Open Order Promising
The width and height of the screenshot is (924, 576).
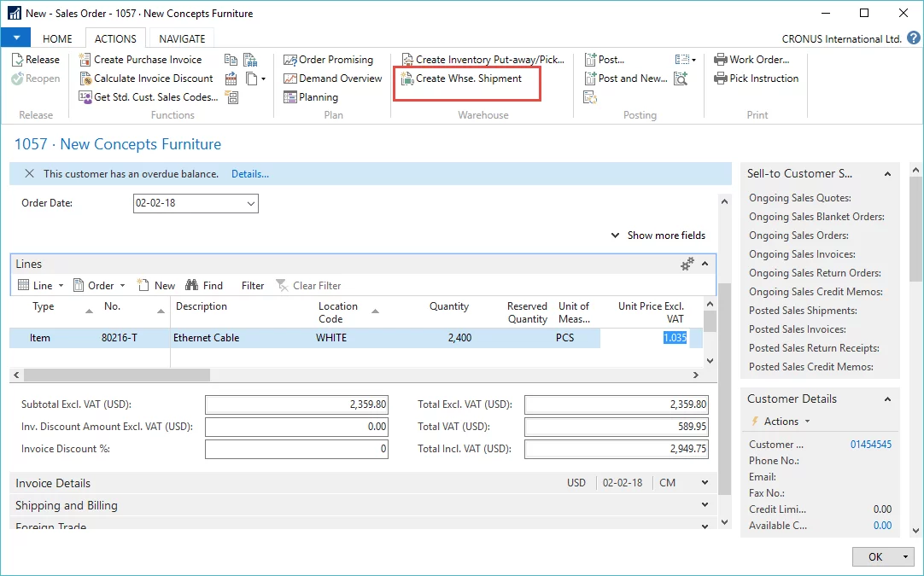pyautogui.click(x=335, y=60)
